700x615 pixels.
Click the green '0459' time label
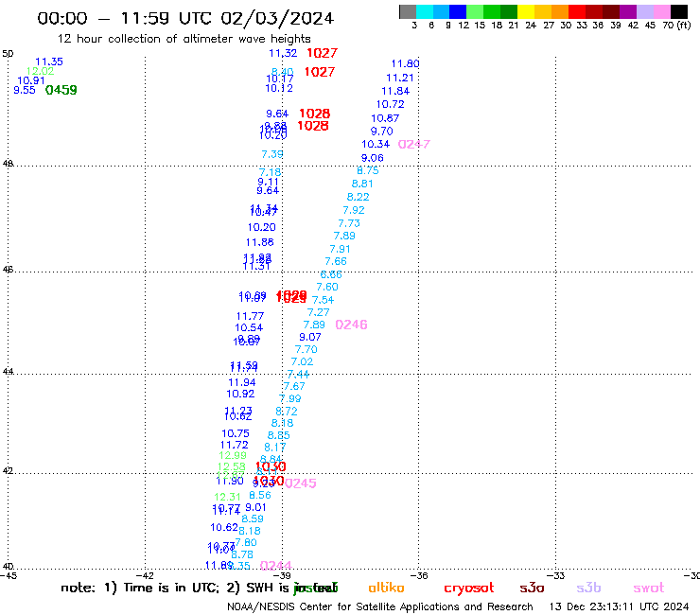click(61, 90)
